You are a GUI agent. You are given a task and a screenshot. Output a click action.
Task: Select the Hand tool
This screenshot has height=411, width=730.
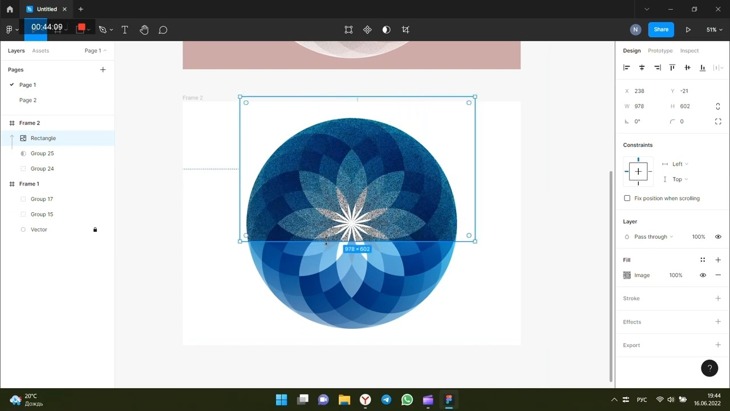point(144,30)
